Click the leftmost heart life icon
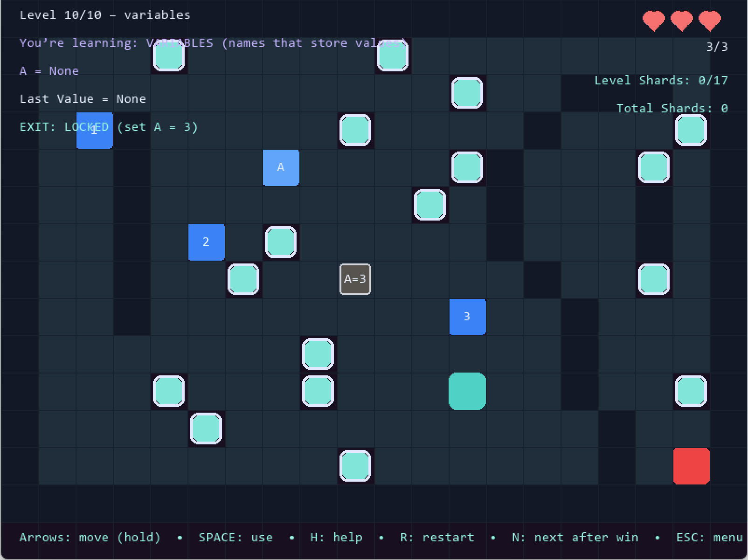The image size is (748, 560). point(654,21)
